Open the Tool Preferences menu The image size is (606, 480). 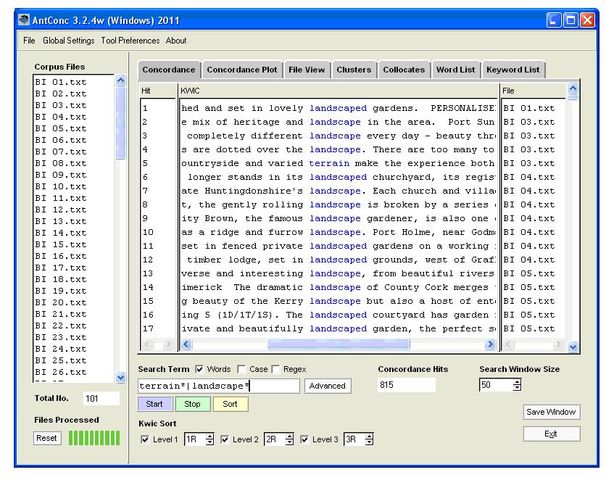(x=130, y=41)
